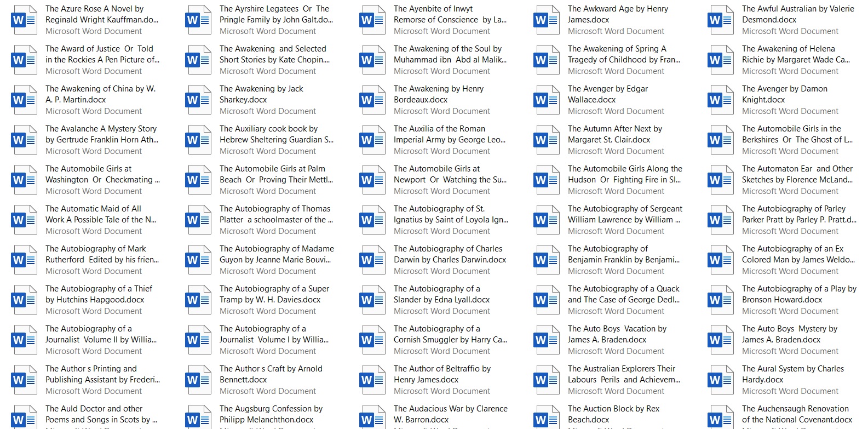Click Word icon of The Ayrshire Legatees
The width and height of the screenshot is (868, 429).
coord(198,20)
